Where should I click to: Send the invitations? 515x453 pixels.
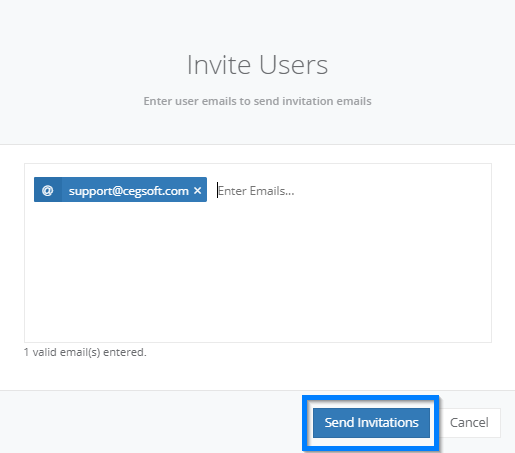coord(371,423)
